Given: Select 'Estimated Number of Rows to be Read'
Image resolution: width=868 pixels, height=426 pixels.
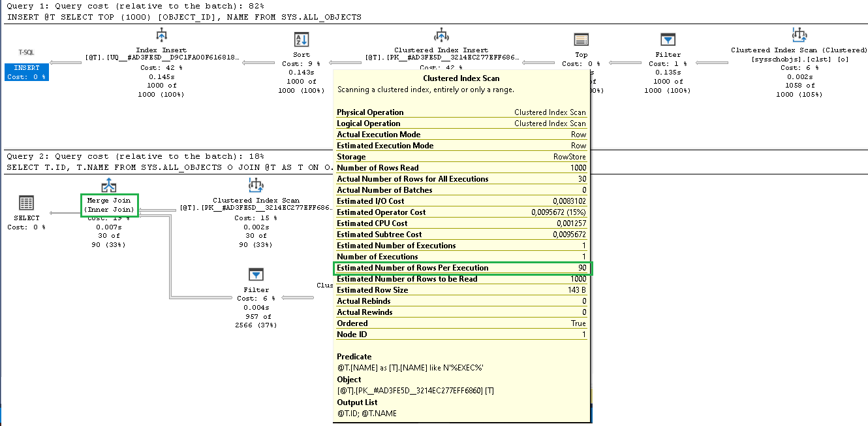Looking at the screenshot, I should [x=461, y=279].
